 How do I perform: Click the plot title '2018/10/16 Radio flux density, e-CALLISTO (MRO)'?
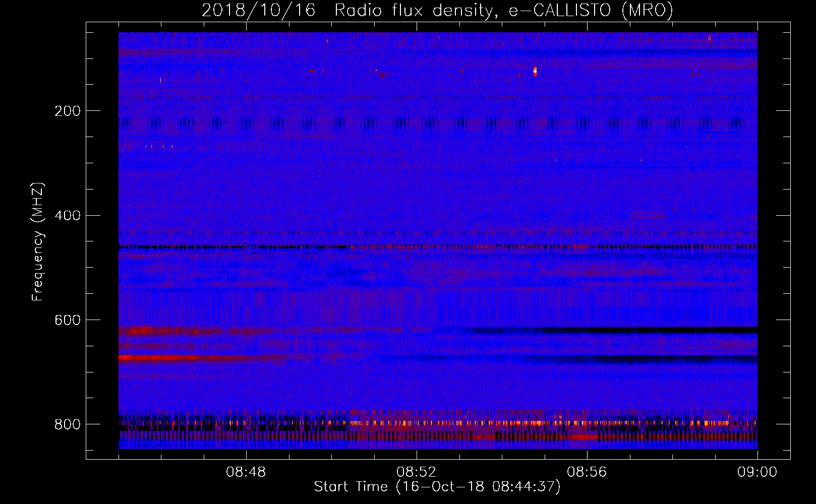pyautogui.click(x=437, y=10)
